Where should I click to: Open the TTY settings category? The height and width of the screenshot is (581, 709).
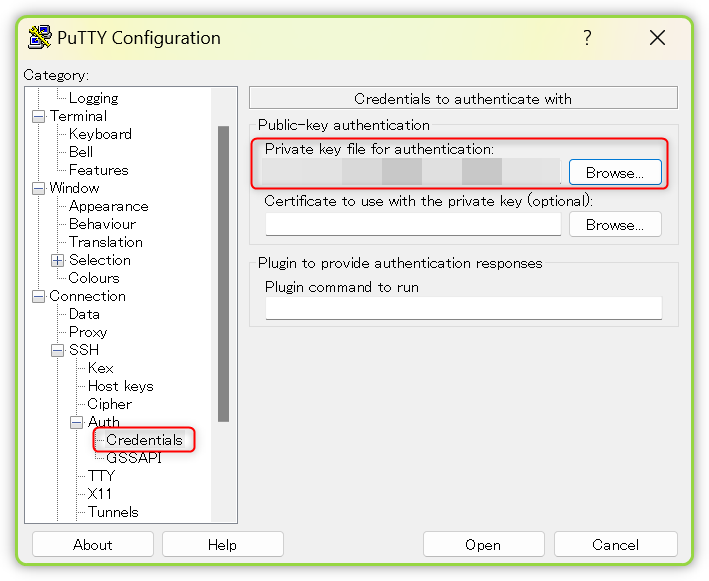pos(102,476)
